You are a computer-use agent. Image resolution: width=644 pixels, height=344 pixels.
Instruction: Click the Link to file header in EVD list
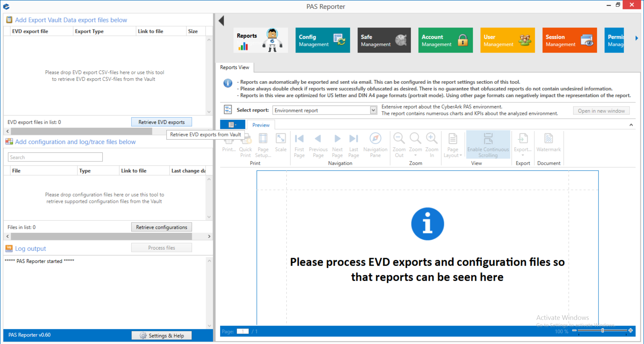161,31
